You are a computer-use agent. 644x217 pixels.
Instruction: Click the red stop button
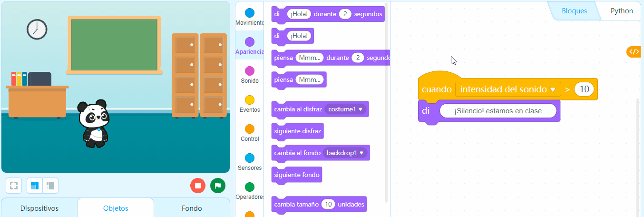click(x=197, y=186)
